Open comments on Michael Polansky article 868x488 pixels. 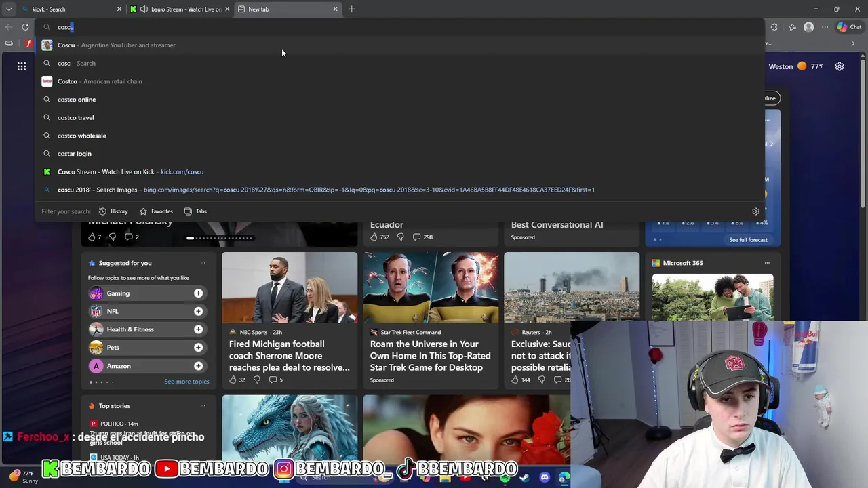132,237
